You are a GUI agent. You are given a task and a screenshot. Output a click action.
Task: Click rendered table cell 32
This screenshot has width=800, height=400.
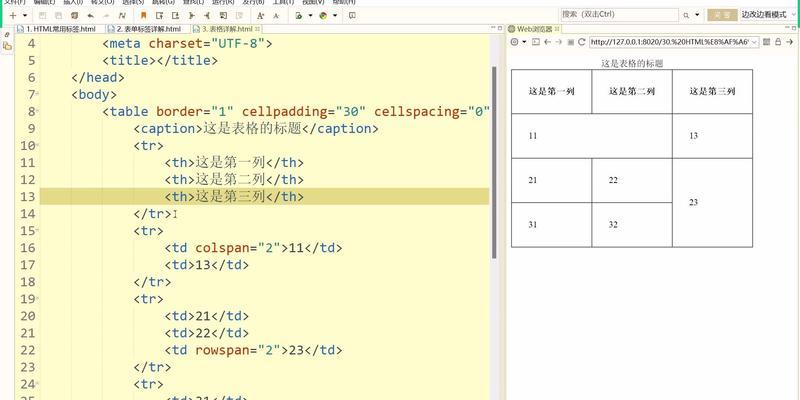tap(632, 225)
